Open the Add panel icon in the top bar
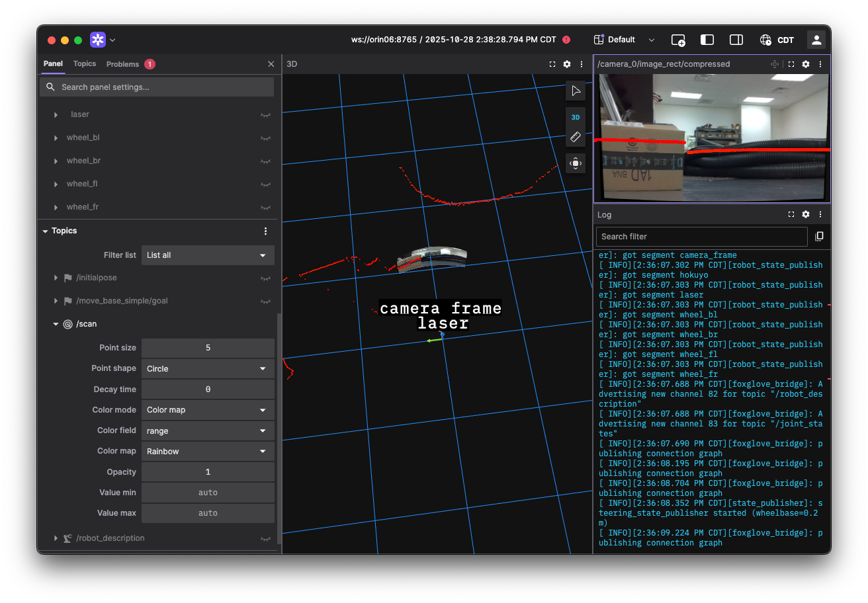This screenshot has width=868, height=603. [678, 40]
